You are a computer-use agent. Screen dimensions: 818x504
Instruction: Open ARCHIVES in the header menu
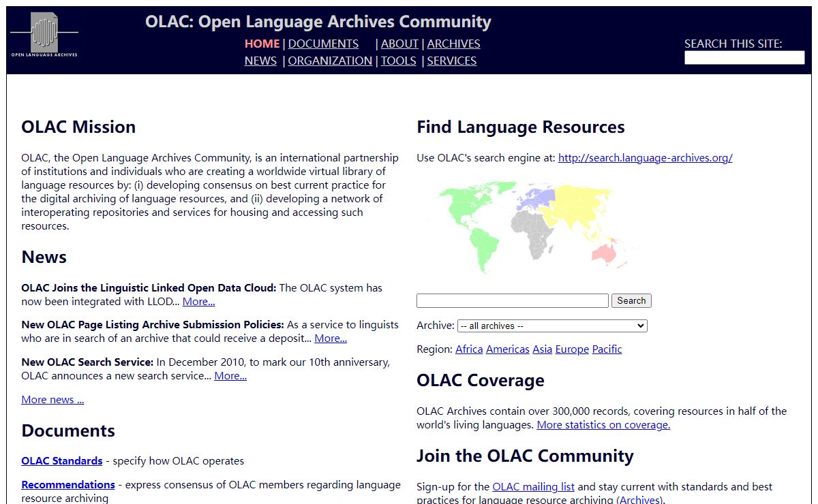pos(453,44)
